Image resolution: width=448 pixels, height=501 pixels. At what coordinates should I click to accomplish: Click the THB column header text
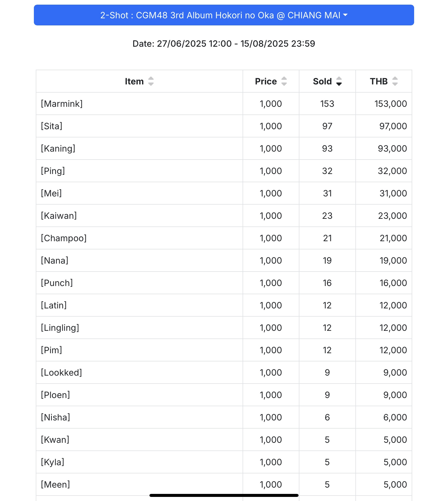tap(379, 81)
